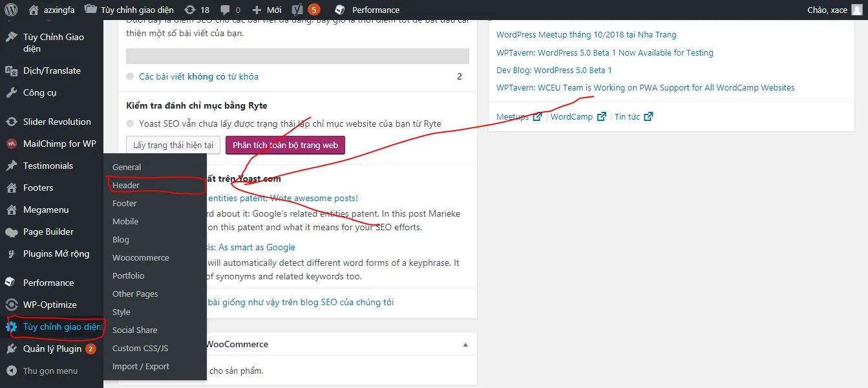The width and height of the screenshot is (868, 388).
Task: Open Other Pages in the submenu
Action: point(135,294)
